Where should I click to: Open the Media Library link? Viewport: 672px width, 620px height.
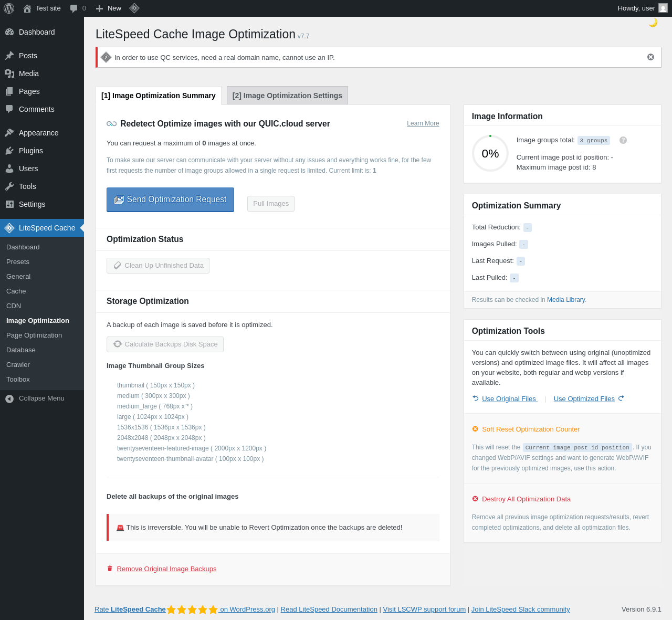566,300
